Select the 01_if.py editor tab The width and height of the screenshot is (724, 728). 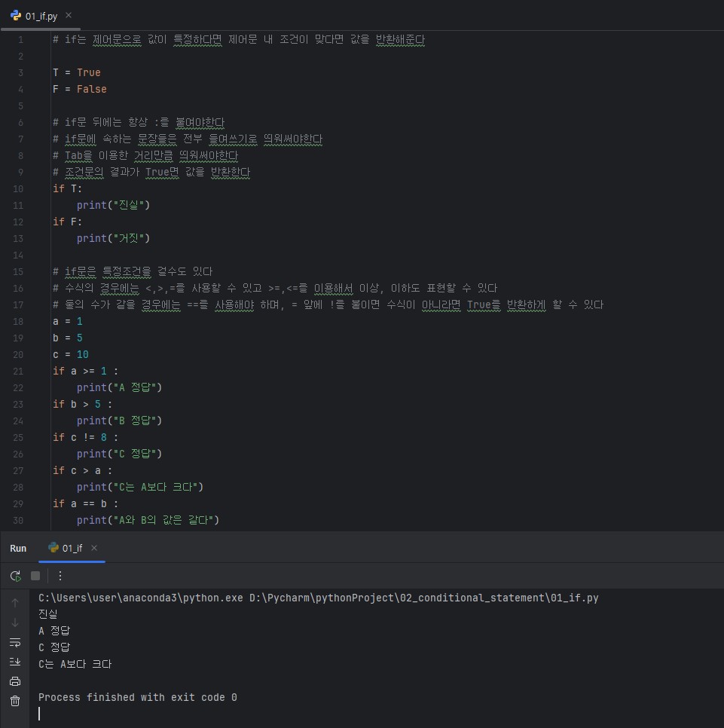41,16
